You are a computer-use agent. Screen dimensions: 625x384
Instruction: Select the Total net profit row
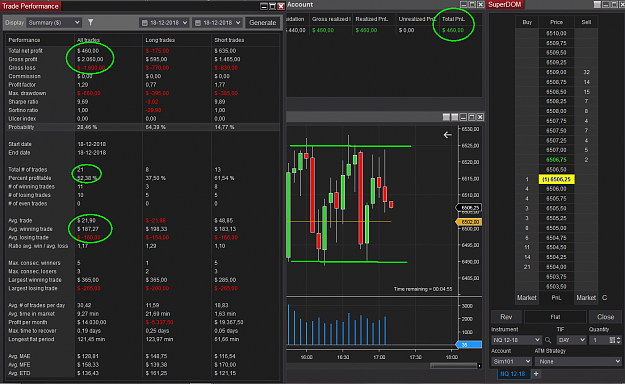click(x=142, y=51)
